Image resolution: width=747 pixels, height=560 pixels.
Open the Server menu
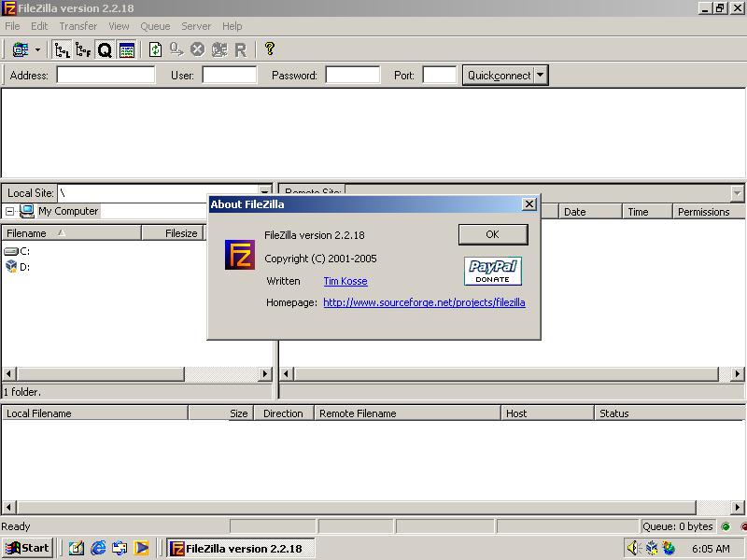[196, 26]
